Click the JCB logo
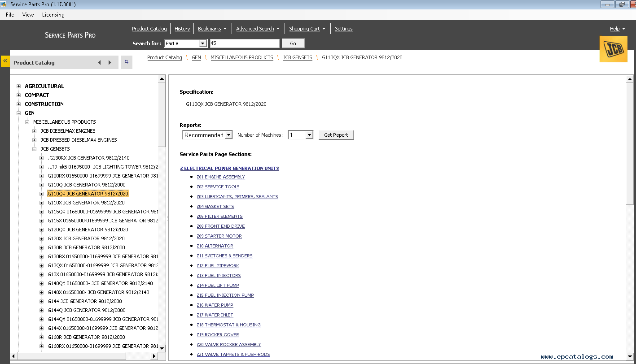The image size is (636, 364). 613,49
